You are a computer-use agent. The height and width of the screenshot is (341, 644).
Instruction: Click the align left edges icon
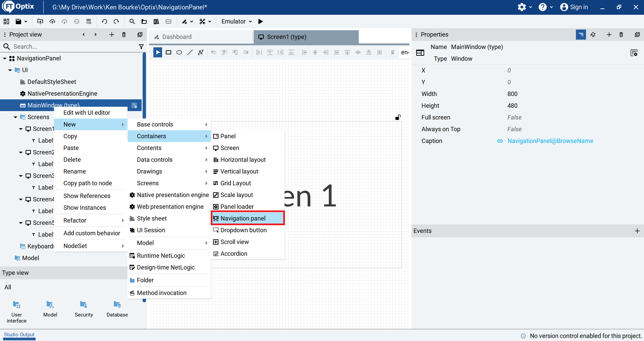point(304,52)
